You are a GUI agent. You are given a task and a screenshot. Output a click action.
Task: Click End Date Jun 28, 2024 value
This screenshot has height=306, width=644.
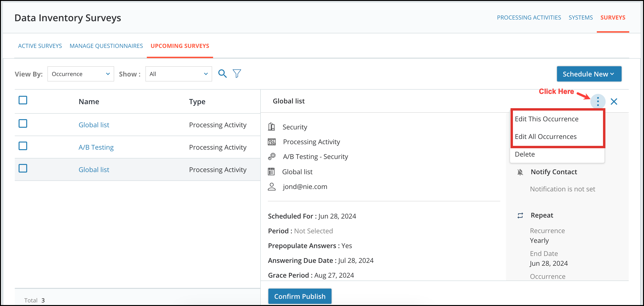pos(549,264)
